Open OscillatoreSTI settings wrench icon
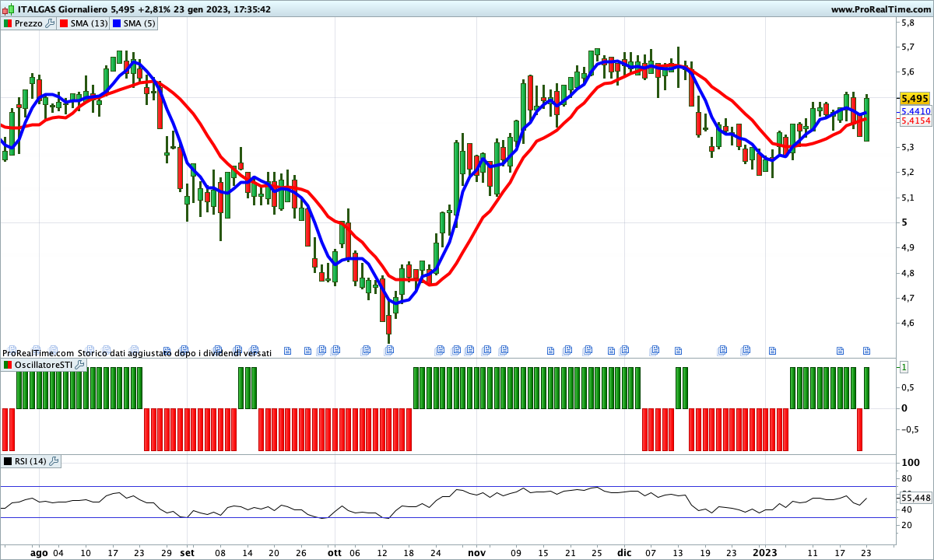 [x=79, y=364]
